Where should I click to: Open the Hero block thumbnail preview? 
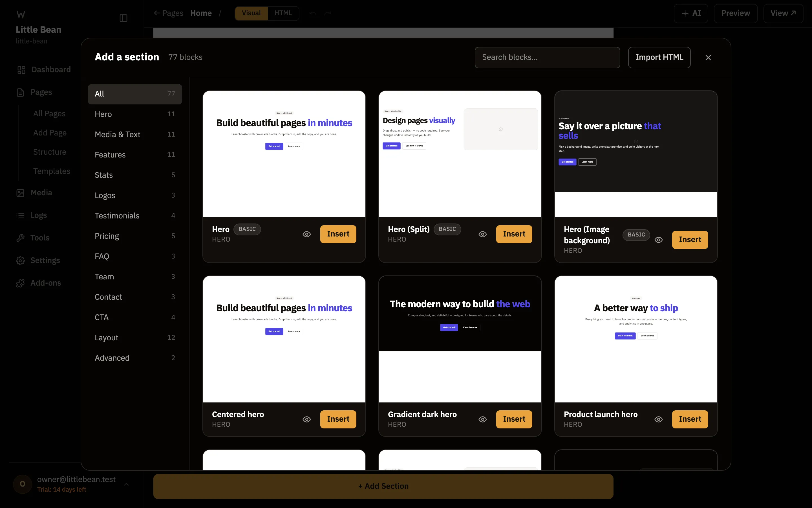click(284, 154)
